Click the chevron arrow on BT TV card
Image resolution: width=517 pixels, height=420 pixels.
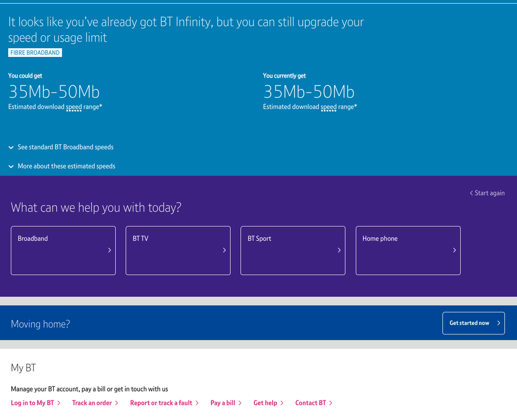click(x=224, y=251)
